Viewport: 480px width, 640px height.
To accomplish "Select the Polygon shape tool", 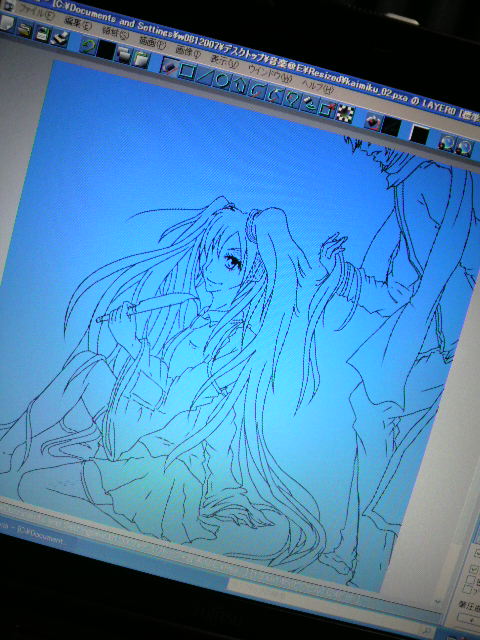I will click(x=238, y=85).
